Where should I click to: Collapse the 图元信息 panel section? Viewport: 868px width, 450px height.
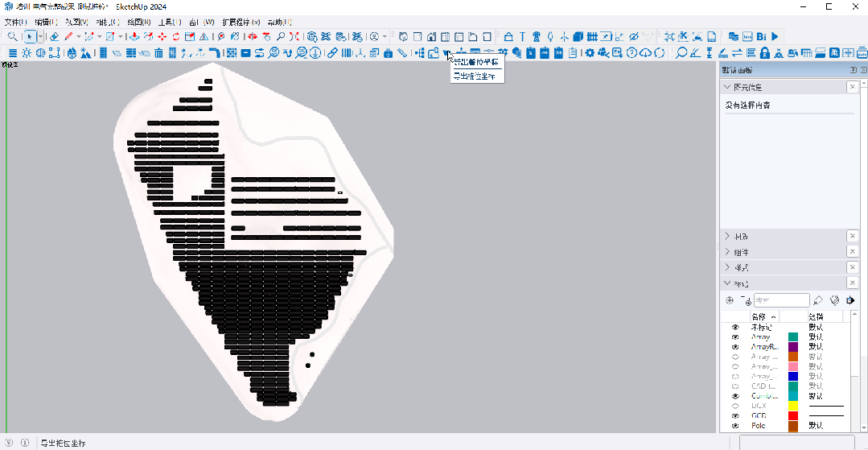[x=728, y=87]
